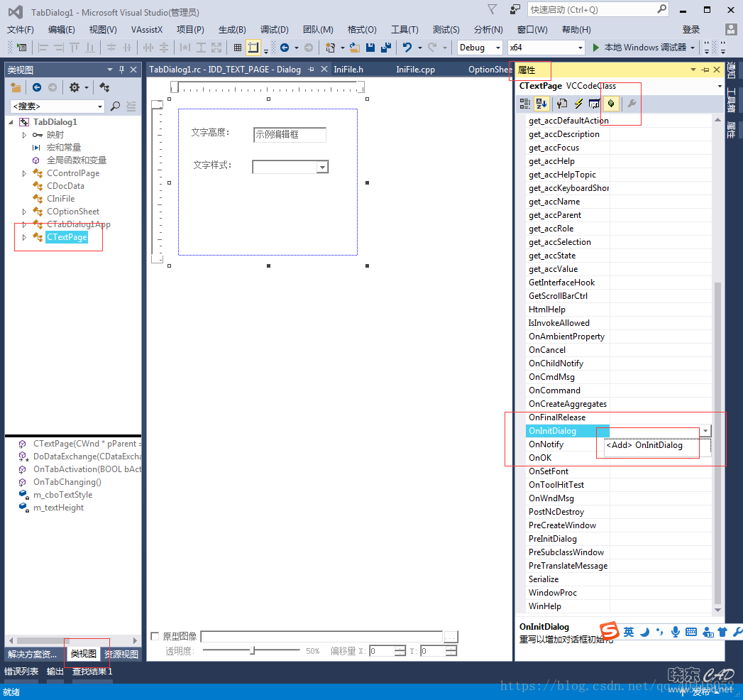Open Class View settings gear
The width and height of the screenshot is (743, 700).
tap(75, 87)
